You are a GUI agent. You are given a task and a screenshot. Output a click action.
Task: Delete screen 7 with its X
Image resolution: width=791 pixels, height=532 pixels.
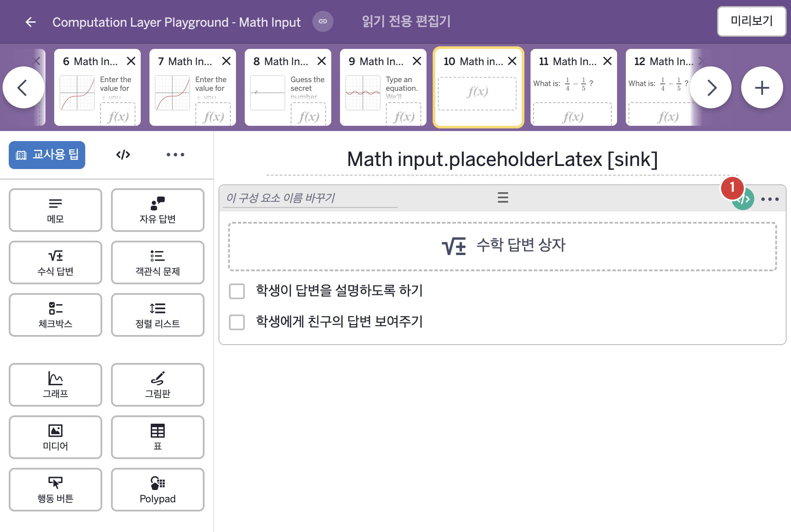tap(226, 61)
